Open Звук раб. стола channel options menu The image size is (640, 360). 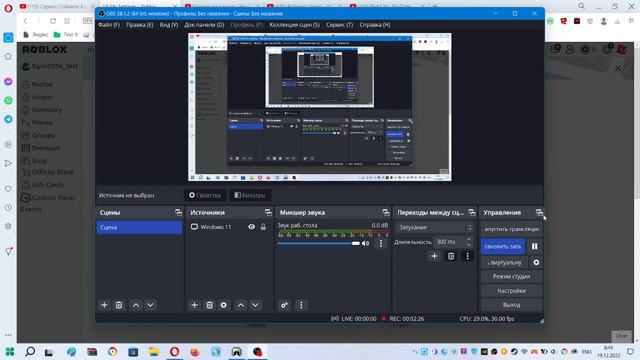[x=381, y=243]
